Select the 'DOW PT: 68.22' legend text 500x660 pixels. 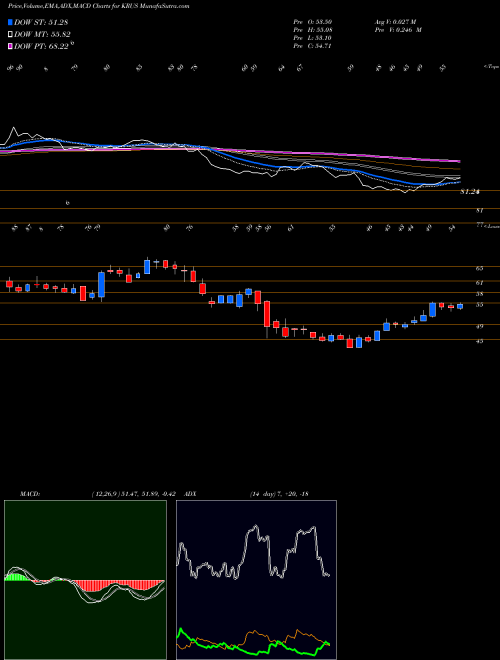(41, 46)
